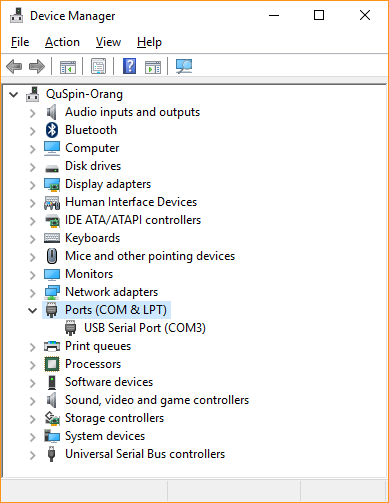The width and height of the screenshot is (389, 503).
Task: Click the Storage controllers icon
Action: point(52,418)
